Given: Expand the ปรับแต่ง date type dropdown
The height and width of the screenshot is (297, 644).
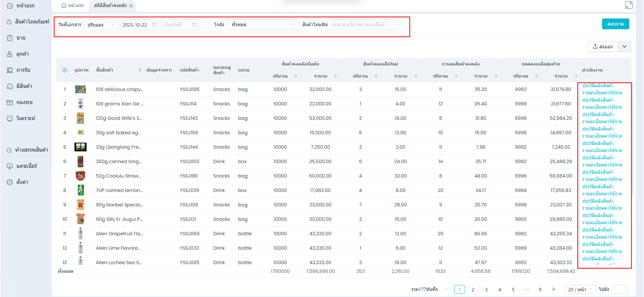Looking at the screenshot, I should 101,25.
